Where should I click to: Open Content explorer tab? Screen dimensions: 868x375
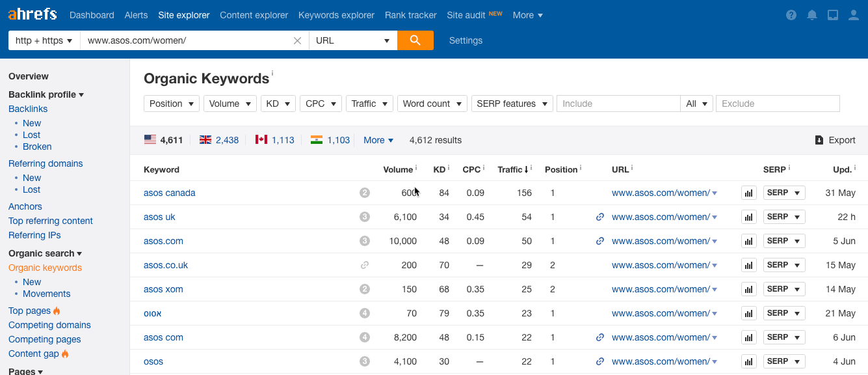(x=254, y=15)
